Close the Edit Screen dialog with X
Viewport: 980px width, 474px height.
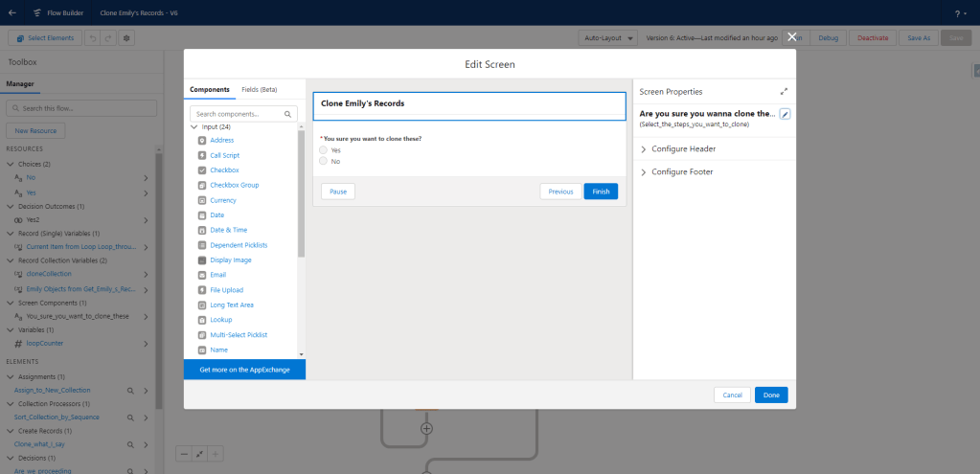791,37
